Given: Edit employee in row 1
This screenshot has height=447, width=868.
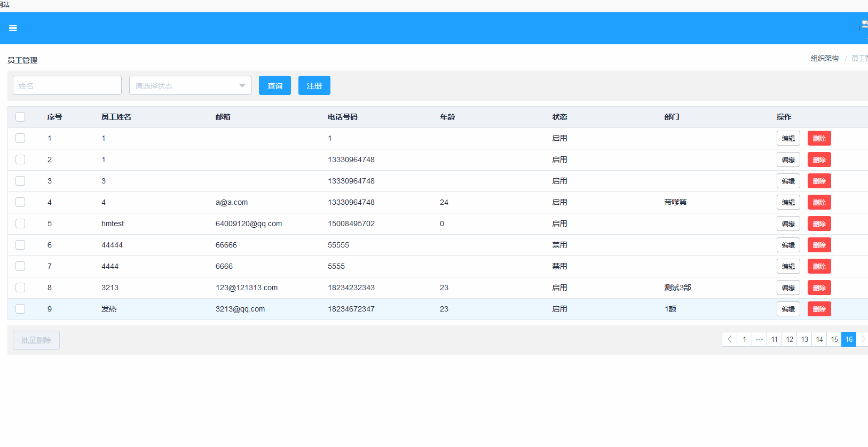Looking at the screenshot, I should pyautogui.click(x=788, y=138).
